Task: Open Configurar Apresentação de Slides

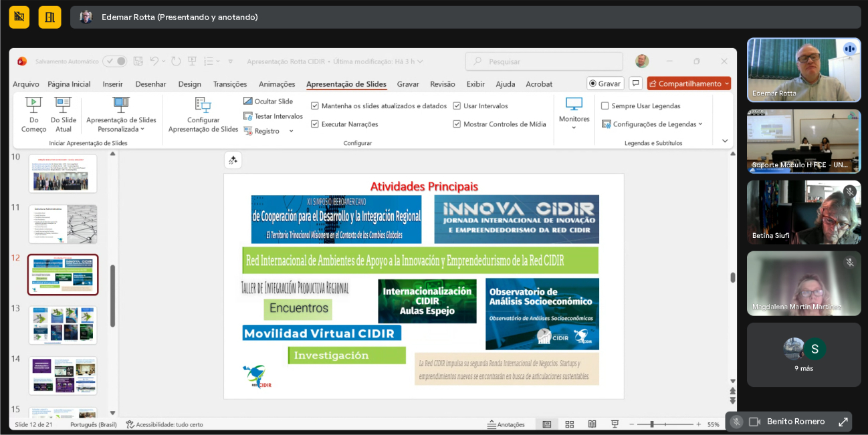Action: click(203, 105)
